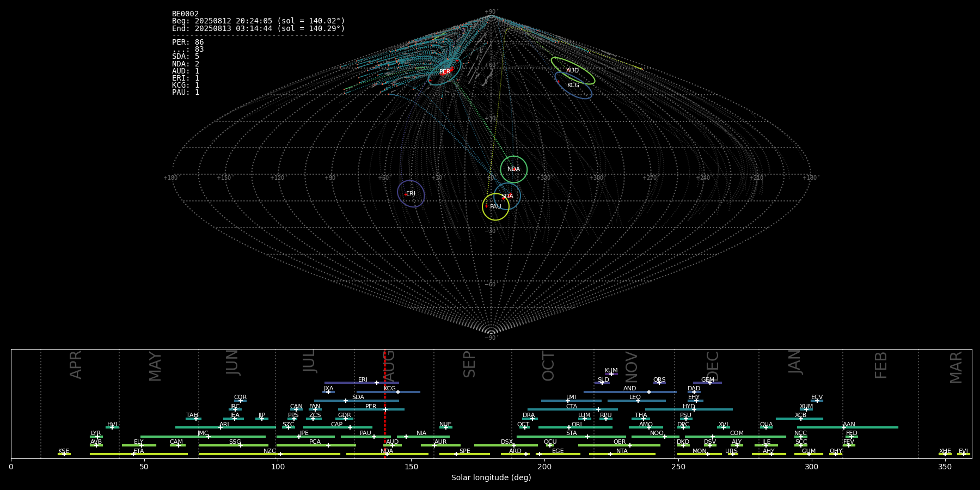980x490 pixels.
Task: Click the COR shower bar in timeline
Action: click(240, 401)
